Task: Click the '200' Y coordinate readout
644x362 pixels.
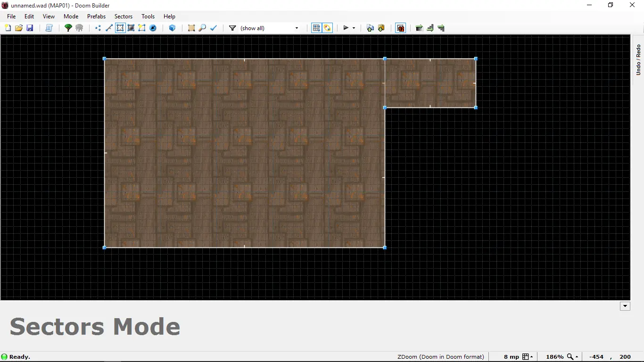Action: pyautogui.click(x=625, y=357)
